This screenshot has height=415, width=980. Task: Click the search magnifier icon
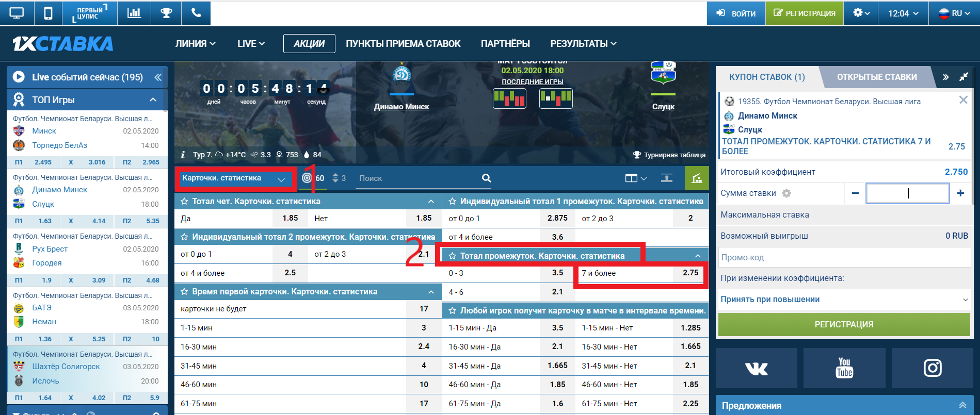click(x=486, y=178)
